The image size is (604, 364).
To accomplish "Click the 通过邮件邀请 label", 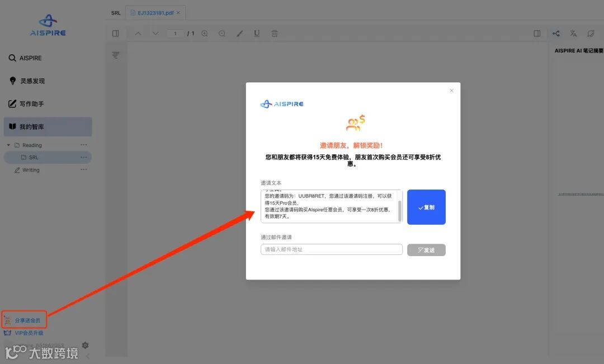I will [x=276, y=237].
